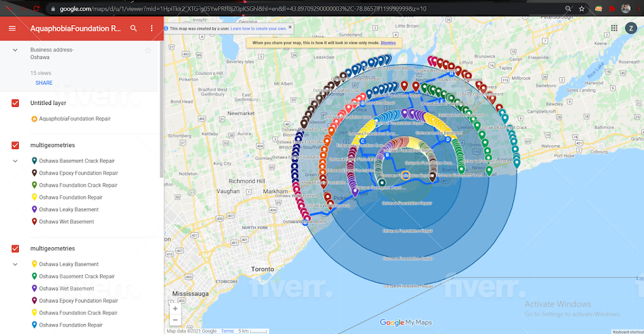
Task: Click the Mississauga label on map
Action: (190, 294)
